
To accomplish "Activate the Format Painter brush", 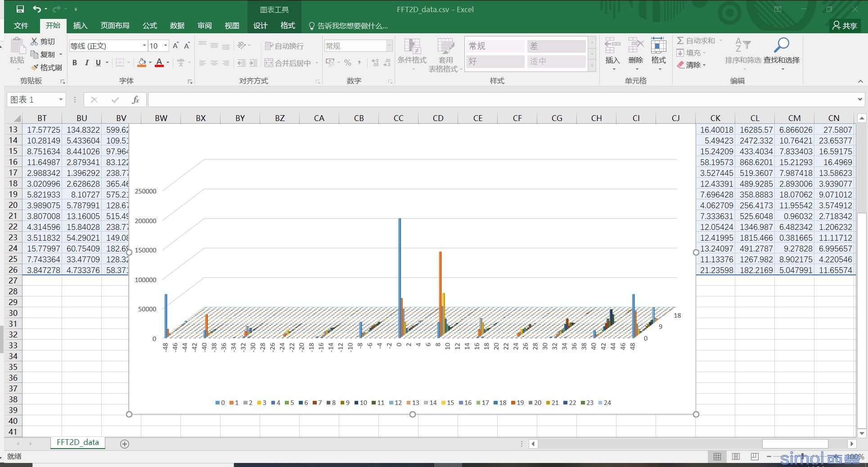I will 35,67.
